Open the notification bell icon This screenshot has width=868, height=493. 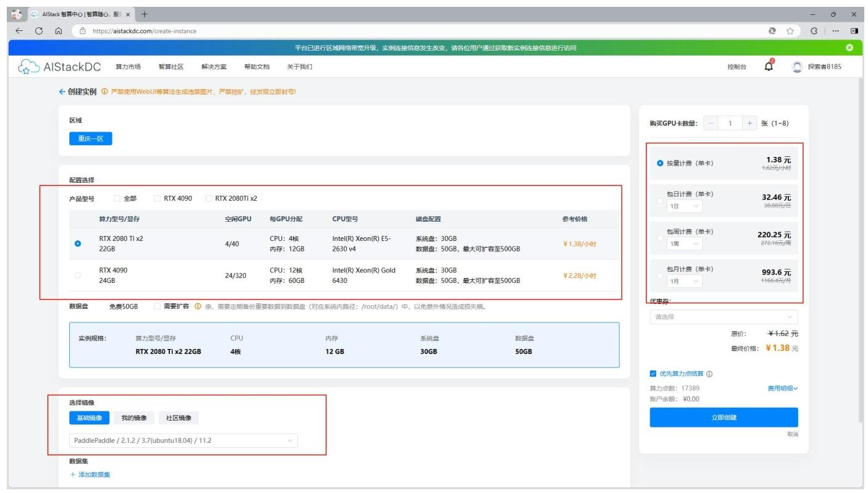tap(769, 66)
